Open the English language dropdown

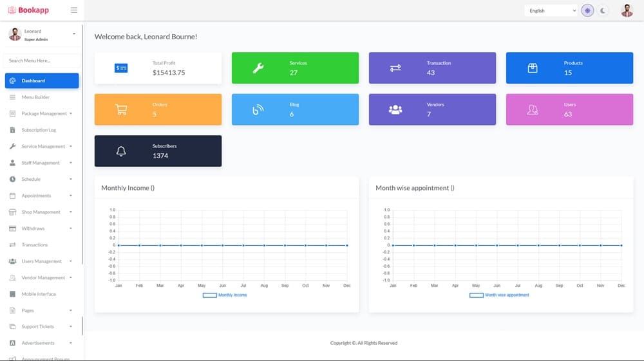(x=551, y=10)
